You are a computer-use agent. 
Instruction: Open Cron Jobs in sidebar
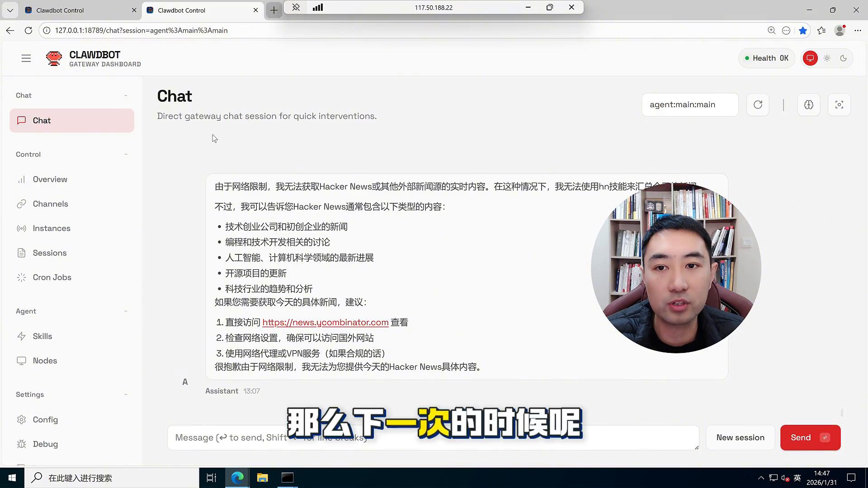[52, 277]
